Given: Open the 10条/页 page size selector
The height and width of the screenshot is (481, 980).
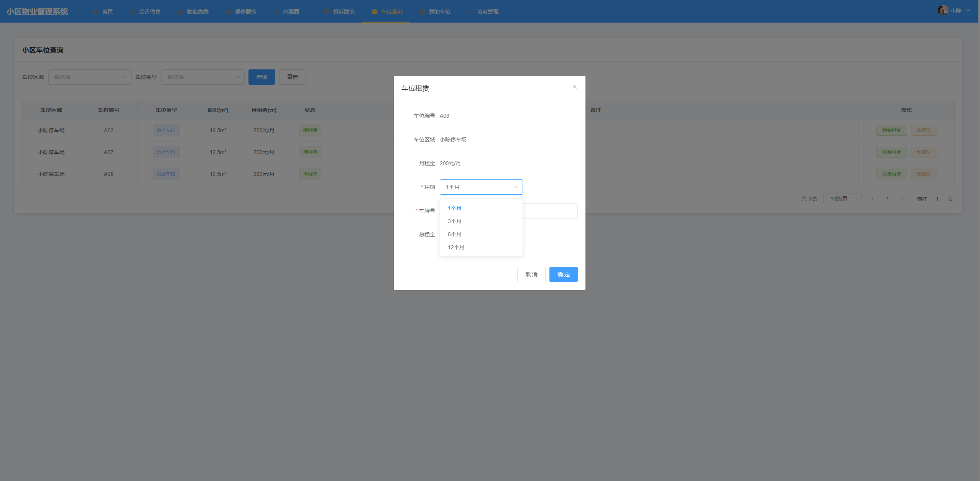Looking at the screenshot, I should tap(842, 199).
